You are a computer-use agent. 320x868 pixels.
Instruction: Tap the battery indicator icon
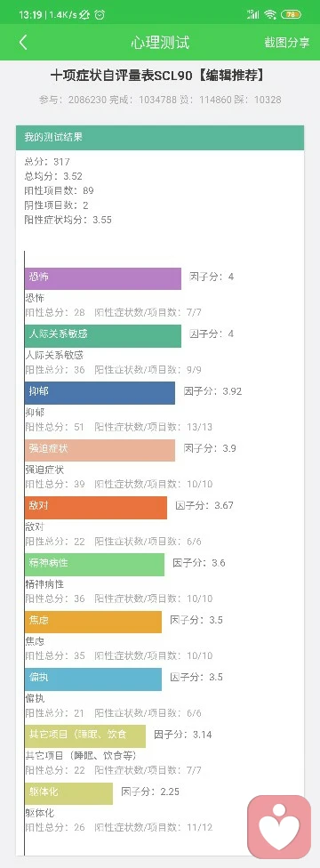[x=291, y=15]
